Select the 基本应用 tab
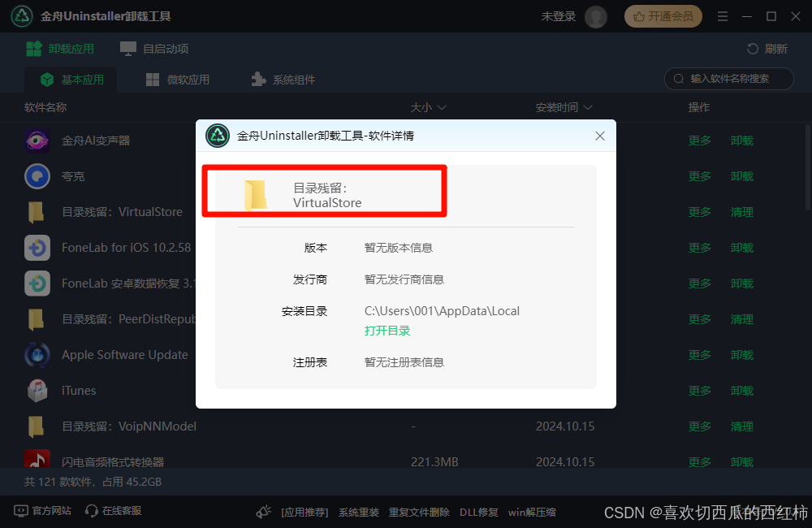Screen dimensions: 812x528 (72, 80)
